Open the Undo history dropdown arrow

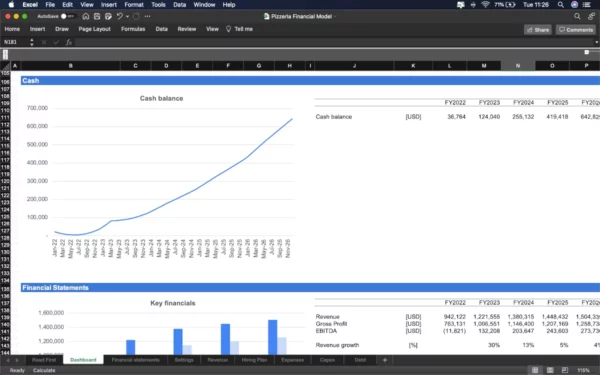coord(127,16)
